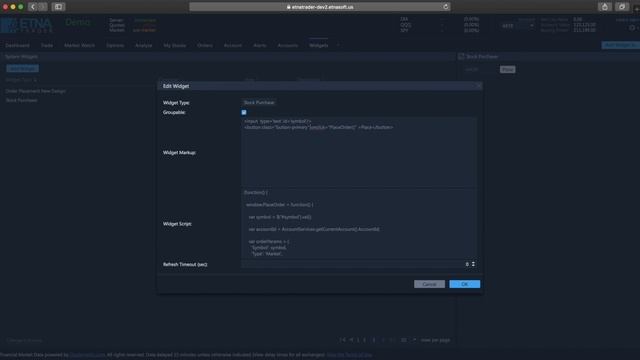Open the Safari share icon
Screen dimensions: 640x360
[604, 7]
